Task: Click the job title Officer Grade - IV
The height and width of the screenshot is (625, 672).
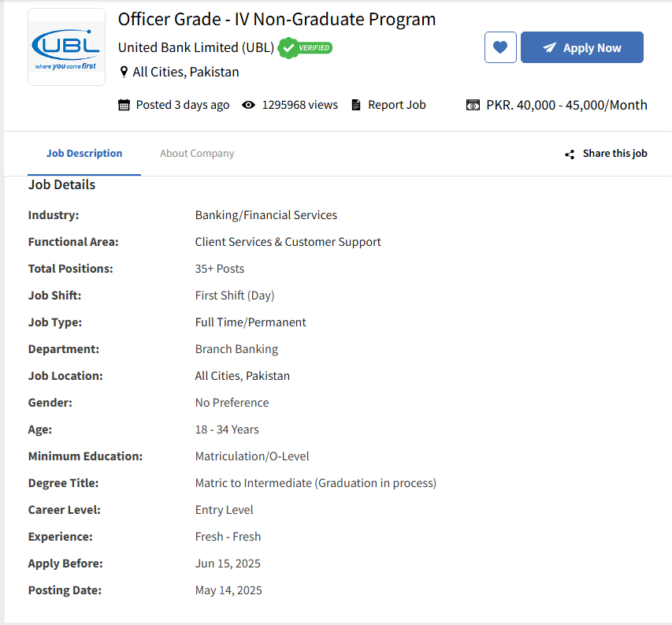Action: click(277, 19)
